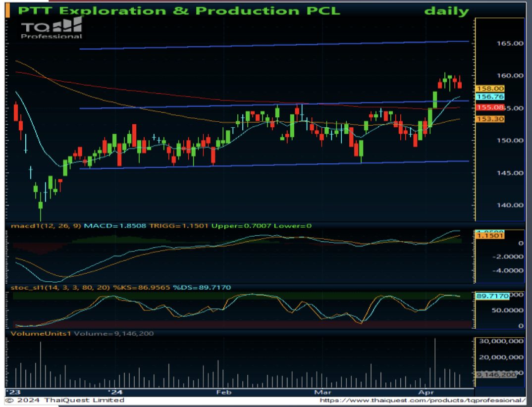Select the 158.00 last price tag
532x407 pixels.
click(490, 89)
